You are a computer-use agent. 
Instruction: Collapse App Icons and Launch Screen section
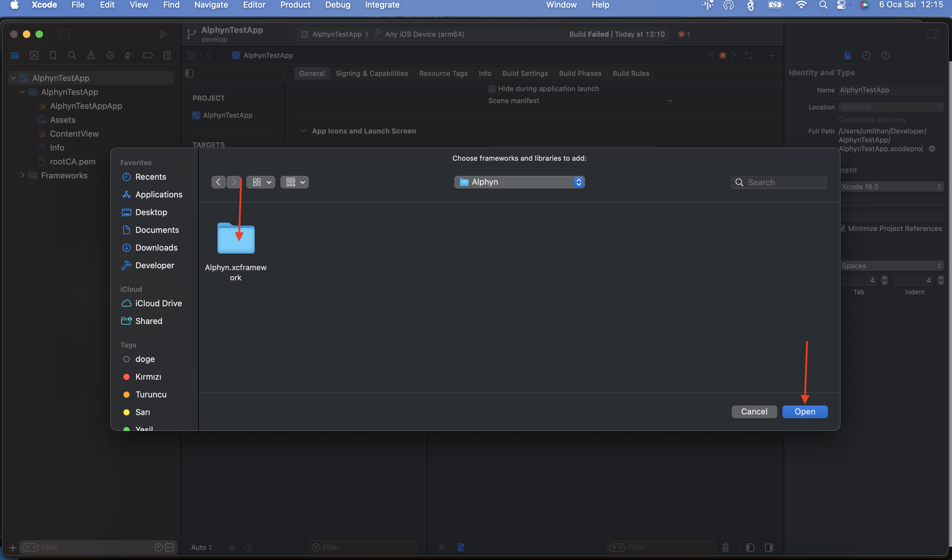point(303,131)
